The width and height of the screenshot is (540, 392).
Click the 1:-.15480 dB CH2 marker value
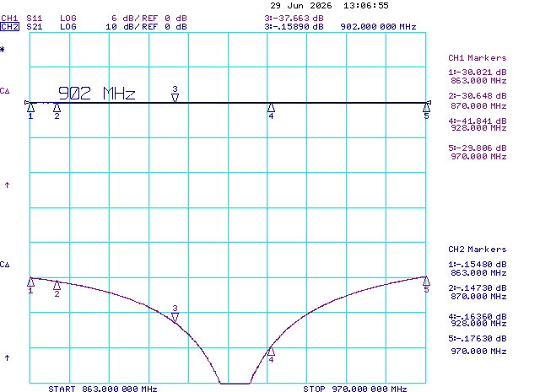point(478,265)
